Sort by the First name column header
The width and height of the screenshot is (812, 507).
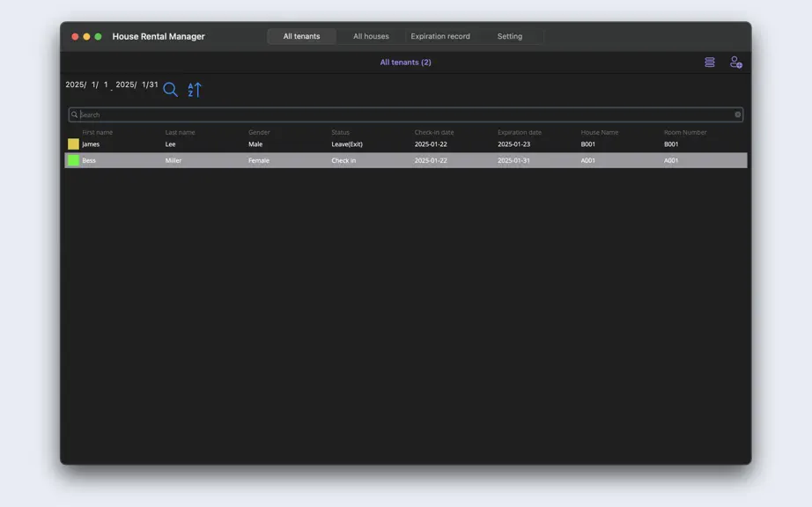pyautogui.click(x=98, y=132)
